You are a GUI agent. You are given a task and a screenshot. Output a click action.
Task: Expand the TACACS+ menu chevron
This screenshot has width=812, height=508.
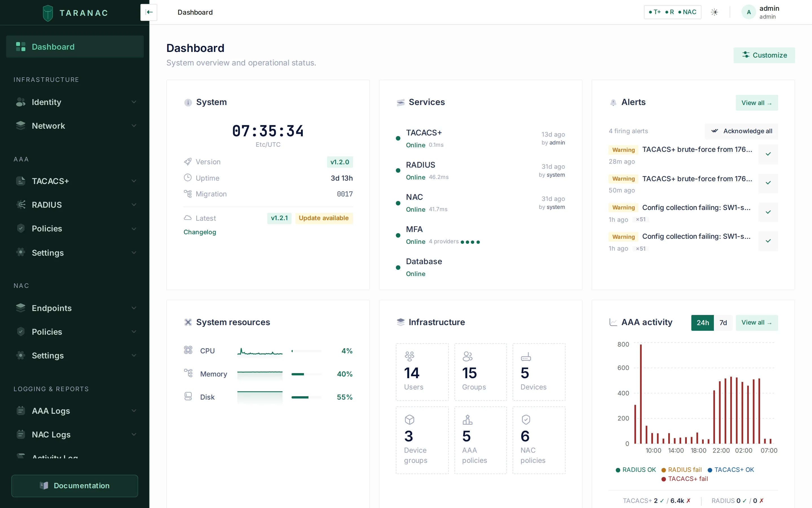(x=134, y=181)
